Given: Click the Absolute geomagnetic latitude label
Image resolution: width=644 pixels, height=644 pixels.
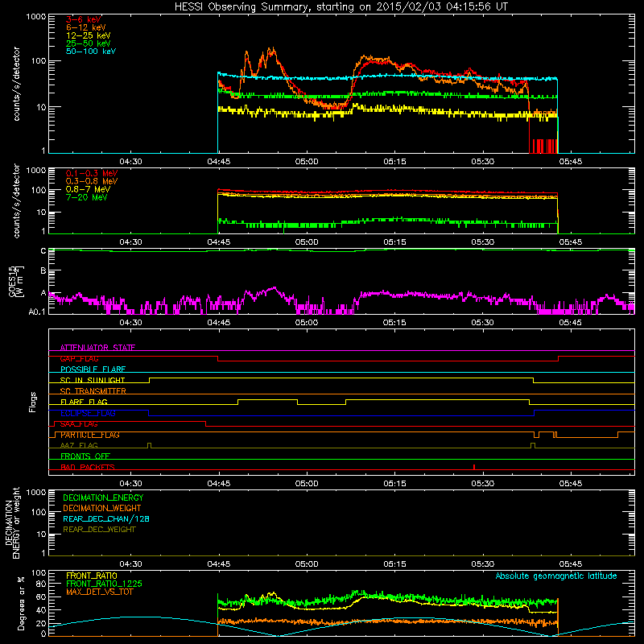Looking at the screenshot, I should coord(556,576).
